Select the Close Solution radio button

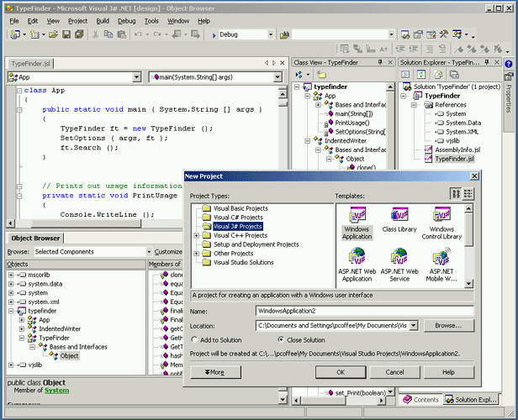281,339
